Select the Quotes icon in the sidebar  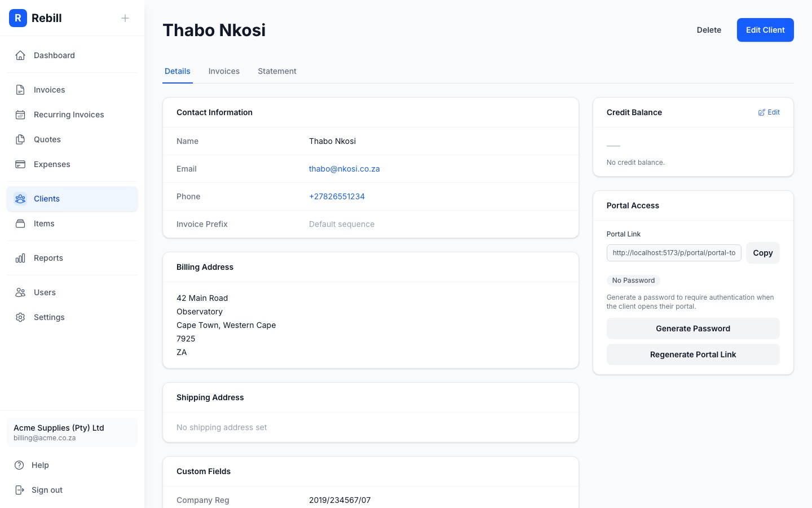pos(20,139)
